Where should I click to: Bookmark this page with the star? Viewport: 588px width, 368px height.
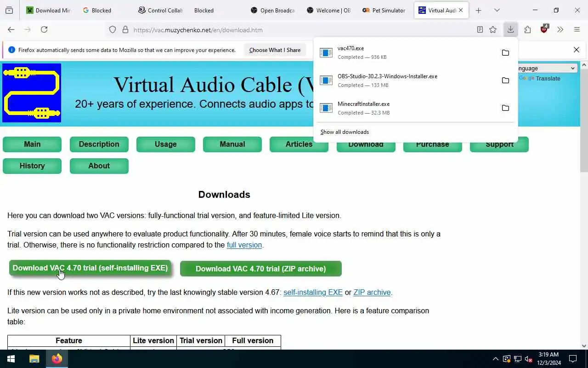pyautogui.click(x=493, y=29)
